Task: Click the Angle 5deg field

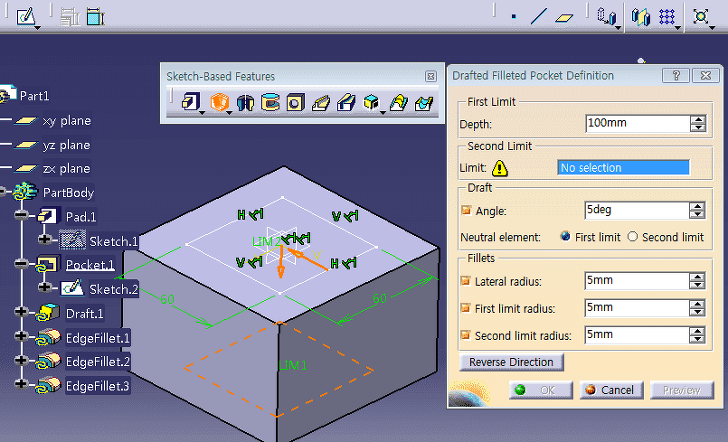Action: [x=637, y=210]
